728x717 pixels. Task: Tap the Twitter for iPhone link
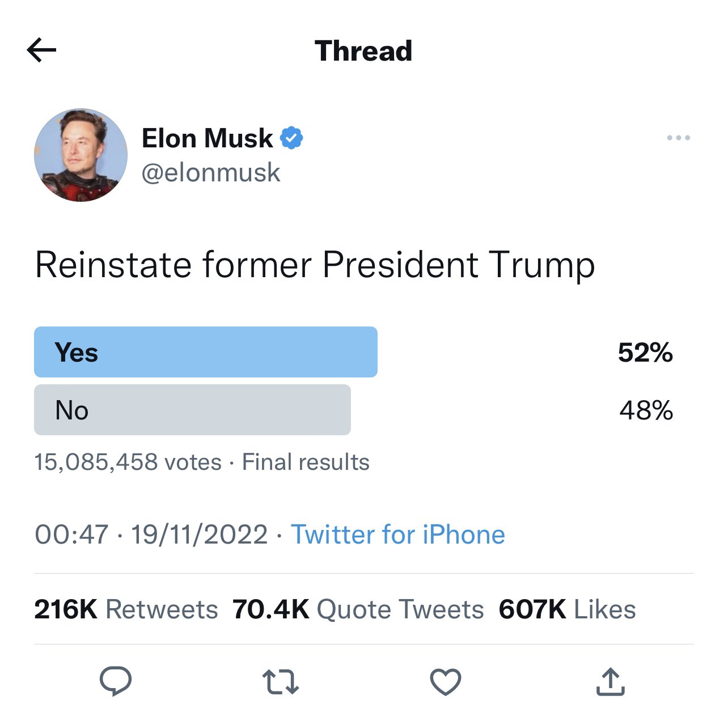tap(398, 534)
